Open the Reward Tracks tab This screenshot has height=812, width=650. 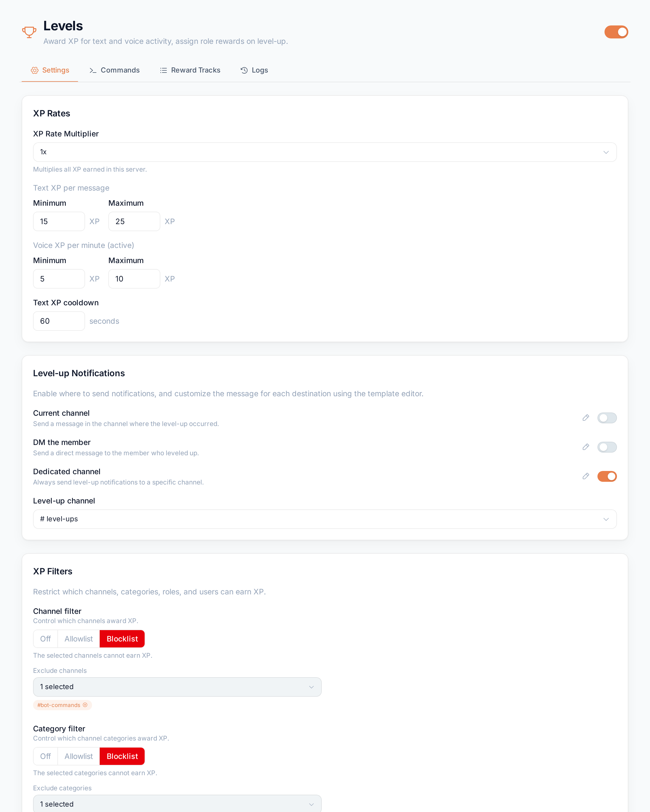(x=190, y=70)
